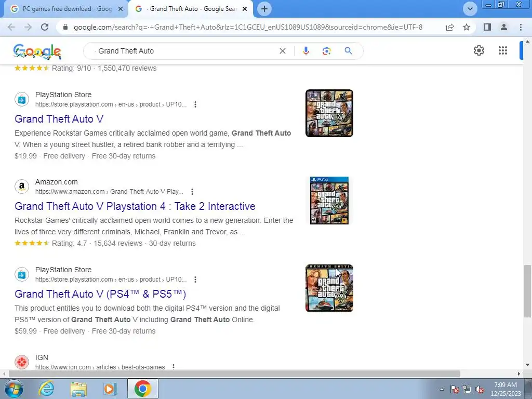Screen dimensions: 532x399
Task: Open the Chrome three-dot menu
Action: click(x=521, y=27)
